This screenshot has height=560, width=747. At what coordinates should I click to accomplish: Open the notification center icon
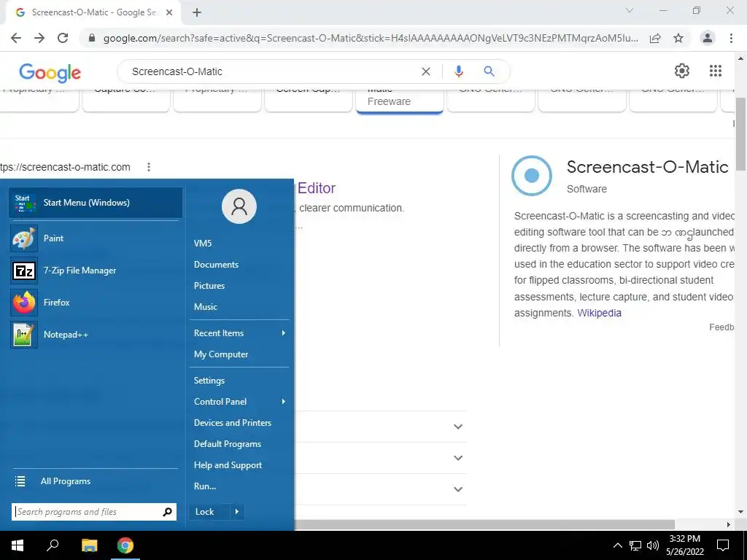[723, 545]
